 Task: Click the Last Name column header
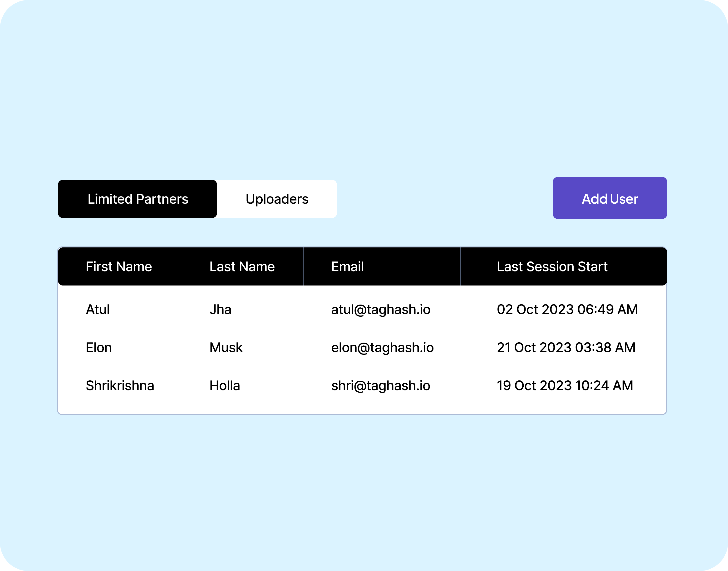[242, 266]
